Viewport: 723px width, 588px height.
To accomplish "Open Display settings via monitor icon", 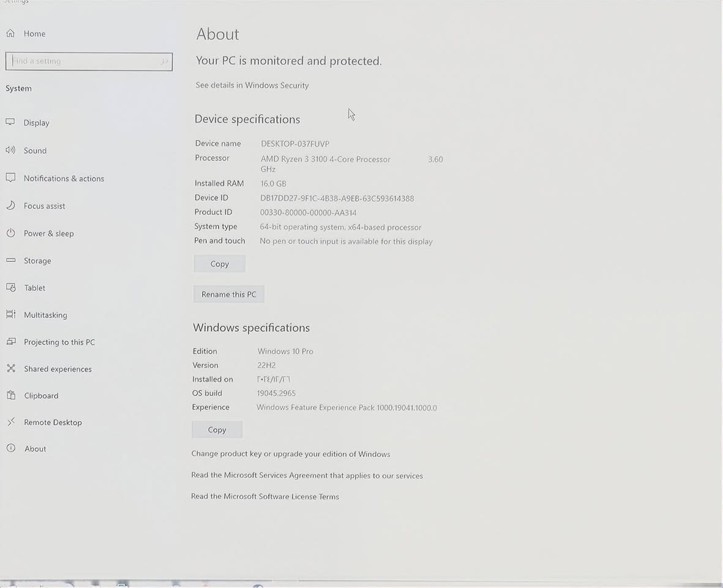I will (x=10, y=123).
